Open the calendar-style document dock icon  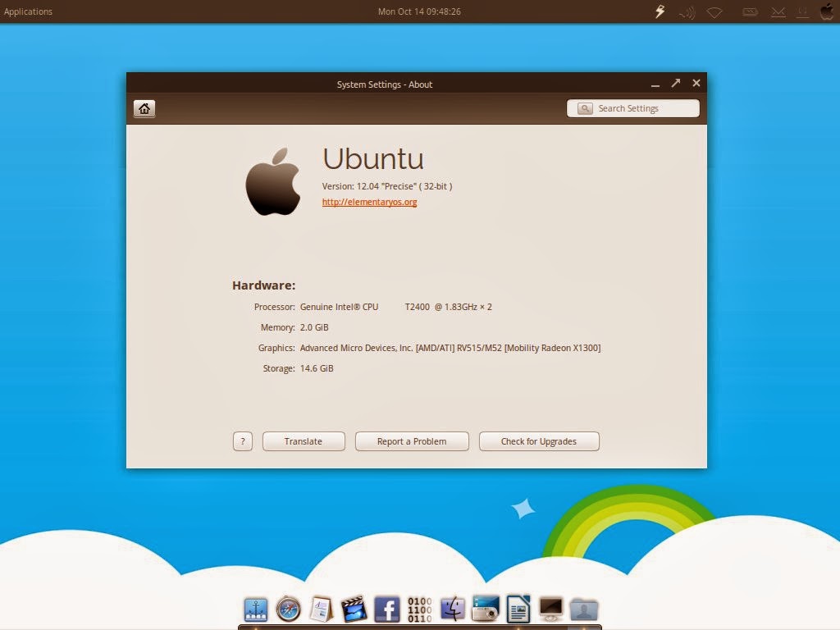tap(321, 609)
